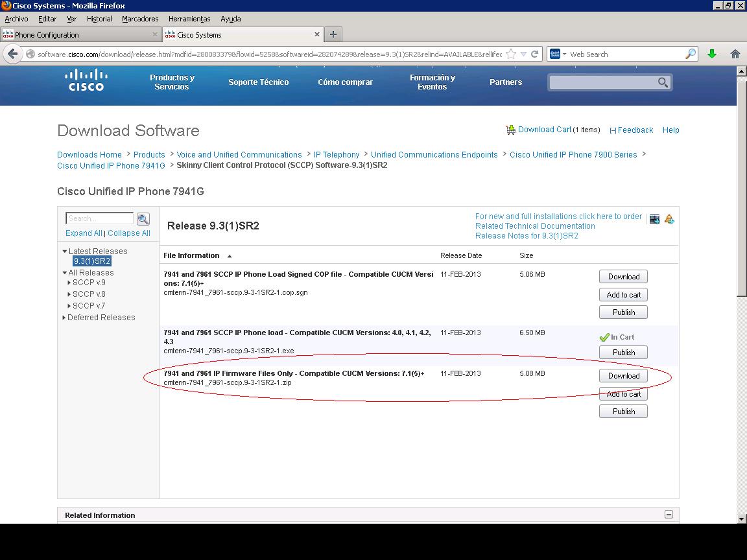Expand the SCCP v.9 branch
This screenshot has height=560, width=747.
69,283
